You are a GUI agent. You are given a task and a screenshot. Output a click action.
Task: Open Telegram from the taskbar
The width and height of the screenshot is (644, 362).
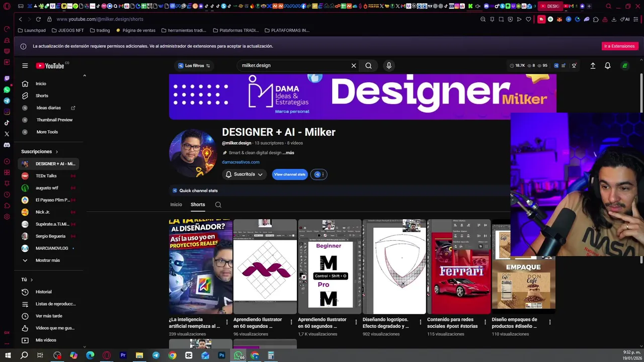click(155, 355)
